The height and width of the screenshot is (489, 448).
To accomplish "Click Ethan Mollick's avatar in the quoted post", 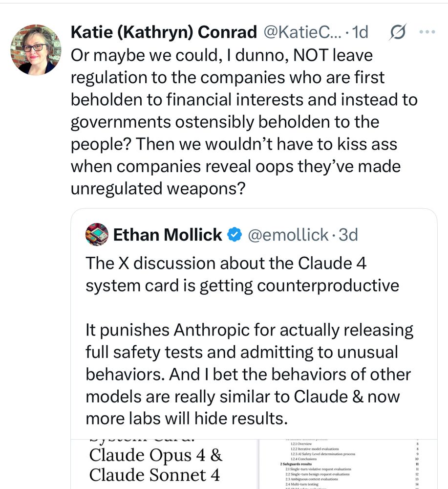I will coord(96,235).
